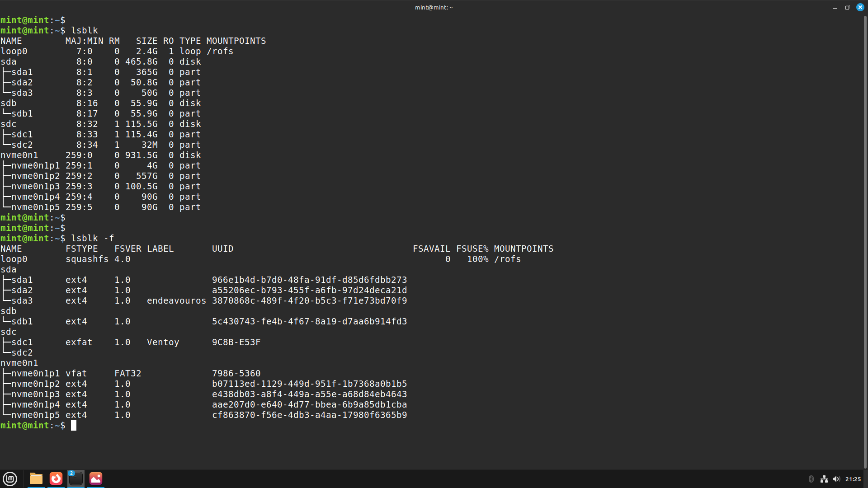Open the Files folder launcher in the panel
868x488 pixels.
(x=36, y=479)
